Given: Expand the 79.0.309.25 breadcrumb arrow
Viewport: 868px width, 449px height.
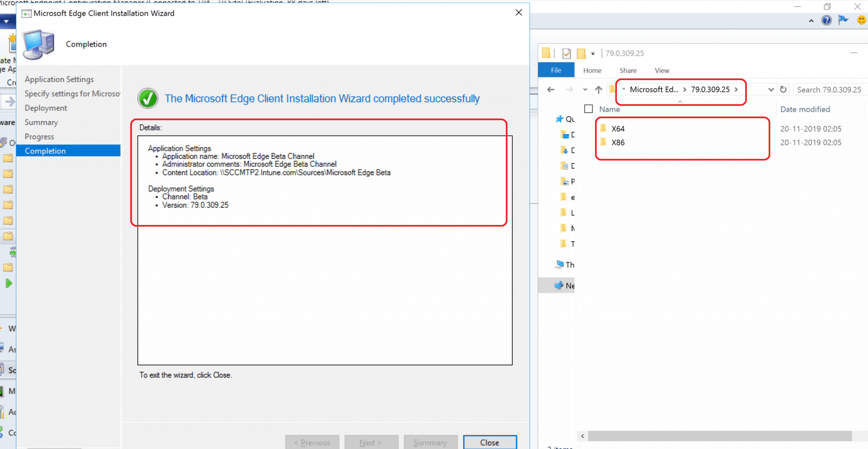Looking at the screenshot, I should pos(736,89).
